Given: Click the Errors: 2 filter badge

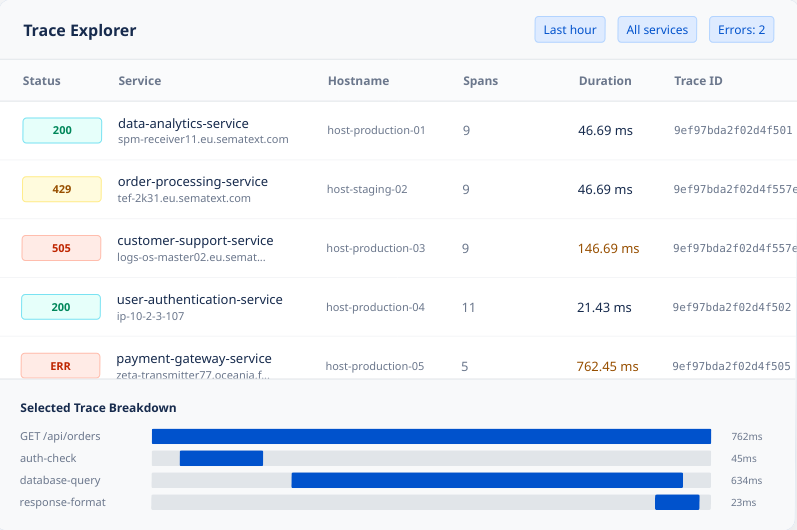Looking at the screenshot, I should pos(741,30).
